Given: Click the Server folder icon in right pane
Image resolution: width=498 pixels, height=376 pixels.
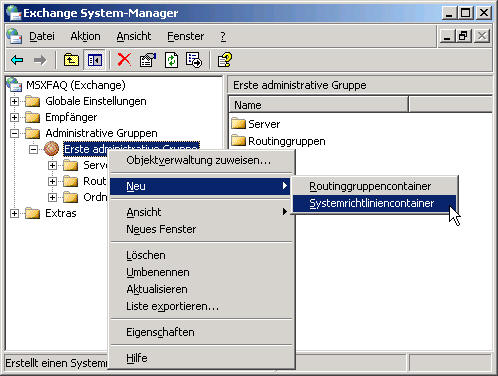Looking at the screenshot, I should click(x=238, y=124).
